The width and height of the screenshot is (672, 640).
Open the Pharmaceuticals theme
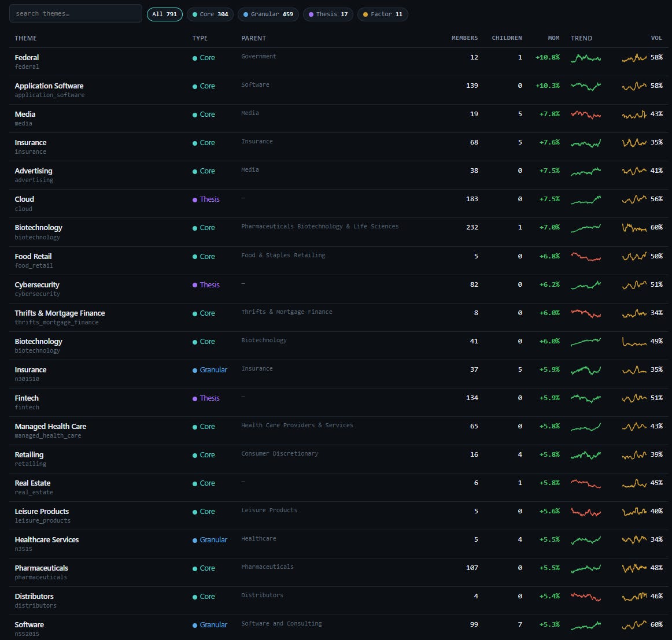[41, 568]
